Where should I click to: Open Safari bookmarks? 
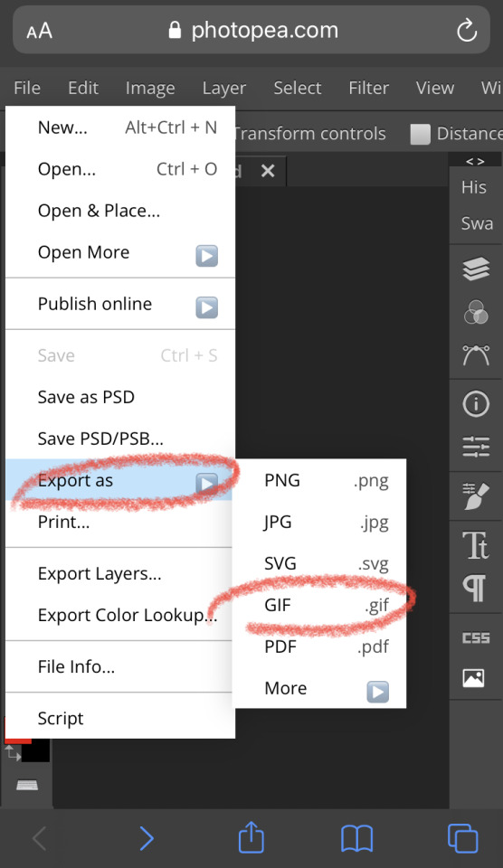tap(356, 839)
